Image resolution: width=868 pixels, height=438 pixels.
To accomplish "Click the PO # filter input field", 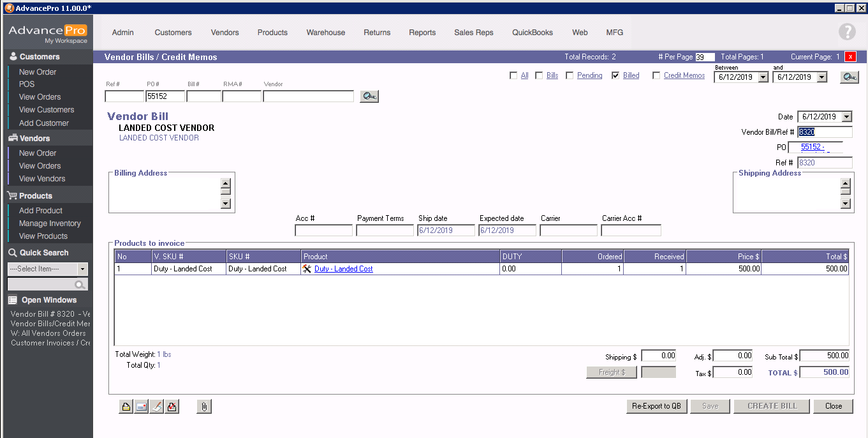I will tap(165, 96).
